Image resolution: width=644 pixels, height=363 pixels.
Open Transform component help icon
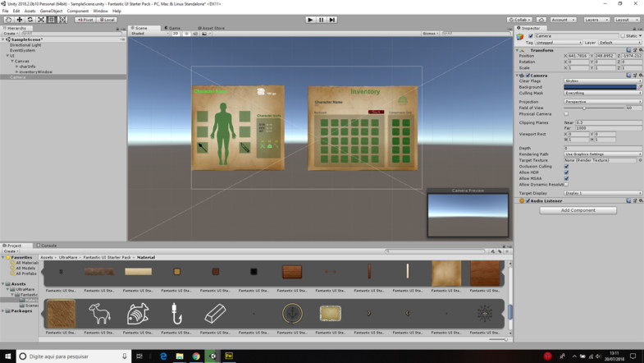coord(628,50)
